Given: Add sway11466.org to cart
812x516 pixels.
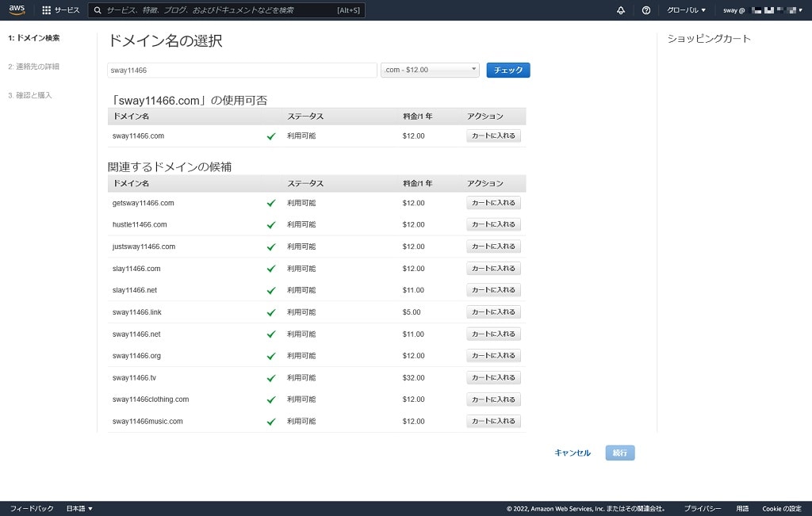Looking at the screenshot, I should point(493,356).
